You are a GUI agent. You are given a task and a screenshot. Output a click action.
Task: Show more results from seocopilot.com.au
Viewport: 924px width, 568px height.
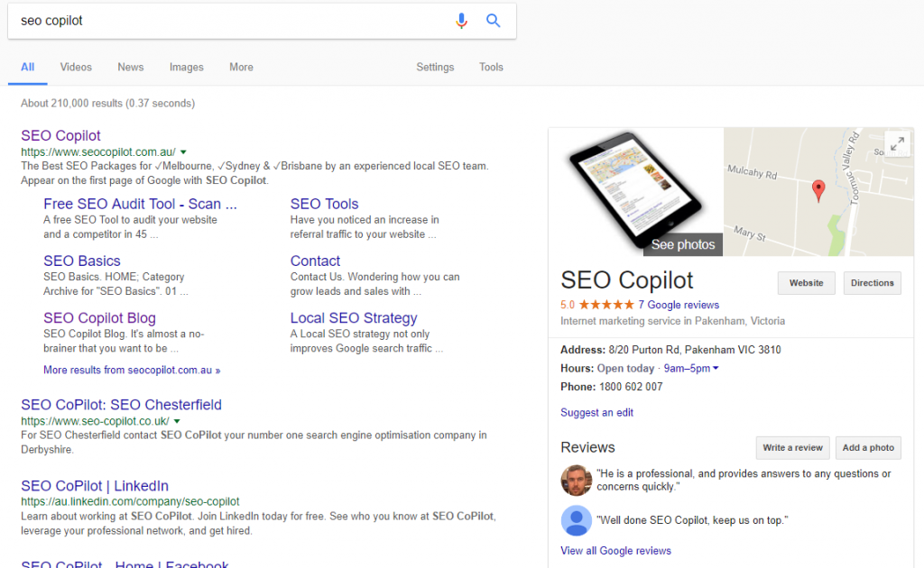(132, 371)
